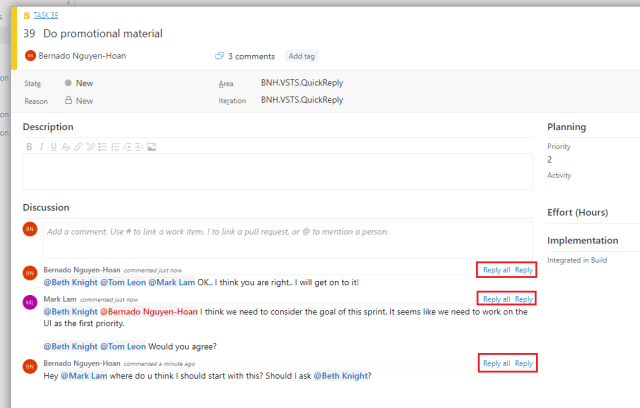Insert a bulleted list in Description

103,147
